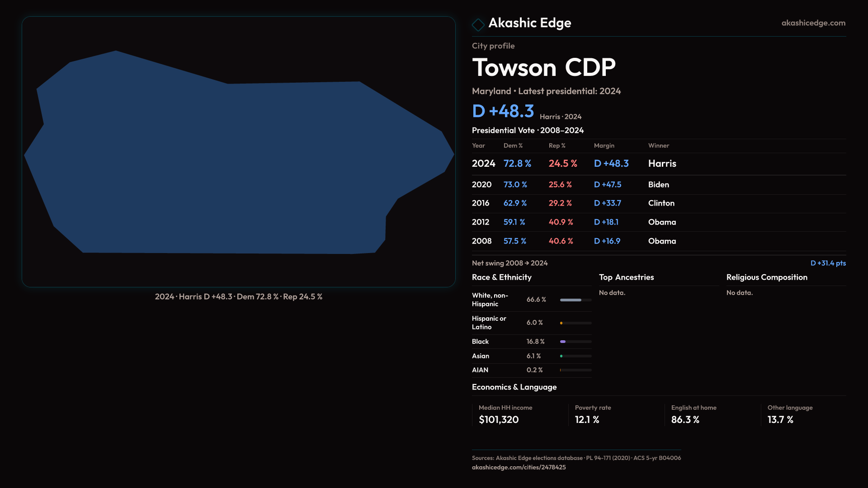
Task: Click the Margin column header
Action: [604, 145]
